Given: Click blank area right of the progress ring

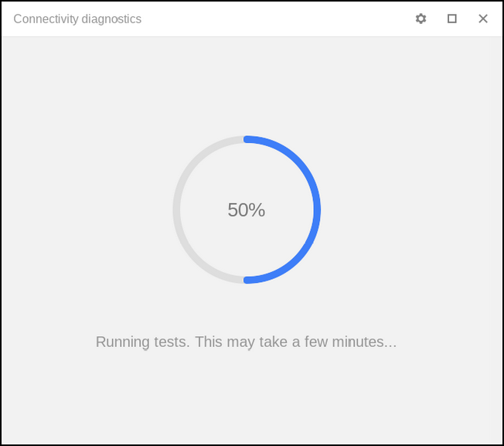Looking at the screenshot, I should pos(410,209).
